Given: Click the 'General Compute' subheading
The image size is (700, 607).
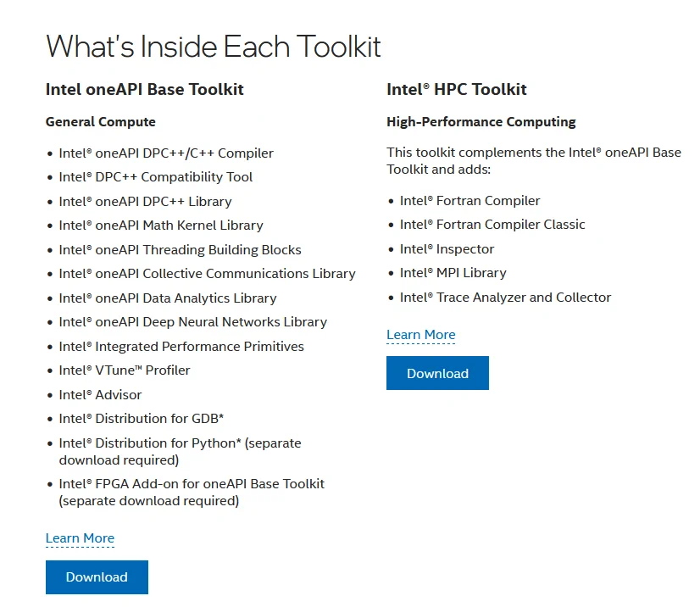Looking at the screenshot, I should point(101,121).
